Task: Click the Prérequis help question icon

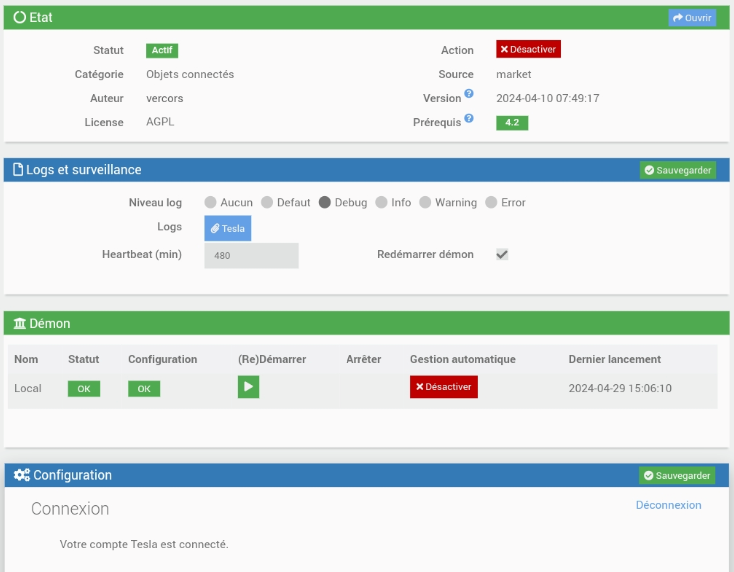Action: pyautogui.click(x=469, y=118)
